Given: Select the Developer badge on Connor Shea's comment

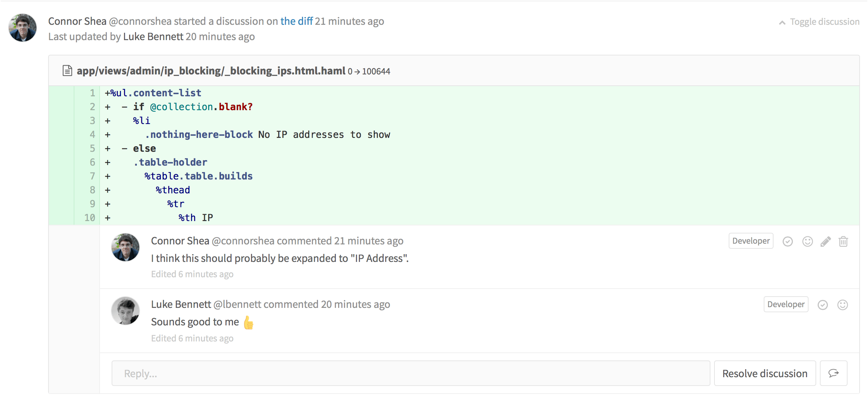Looking at the screenshot, I should pyautogui.click(x=750, y=241).
